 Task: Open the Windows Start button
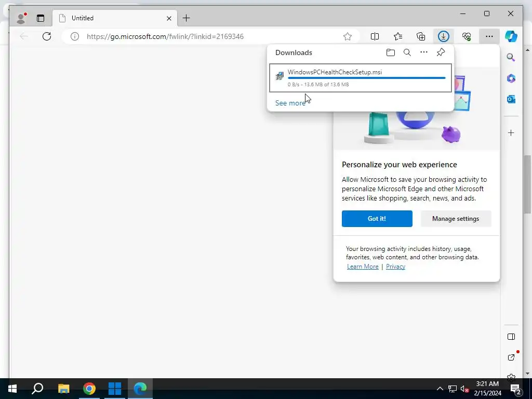(x=12, y=389)
